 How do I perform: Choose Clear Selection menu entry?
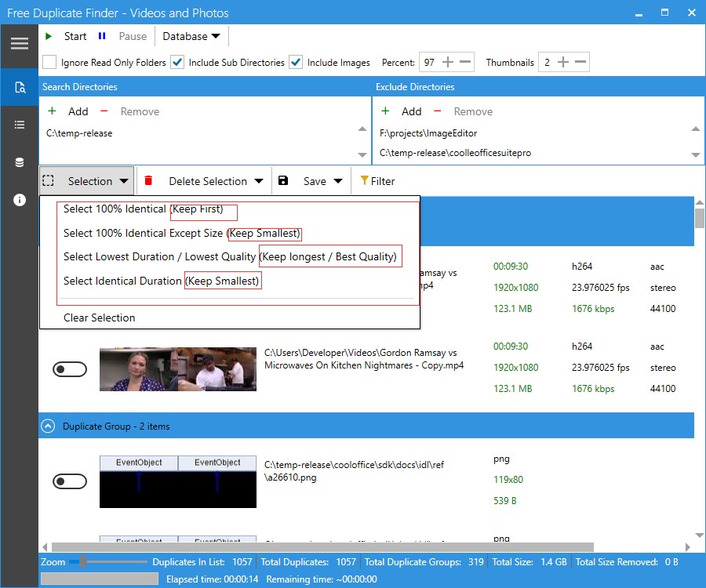(99, 318)
